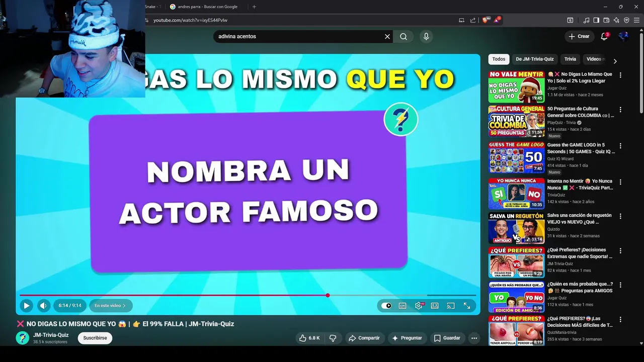Open the QuizMania-trivia ¿Qué PREFIERES? thumbnail
The image size is (644, 362).
point(516,331)
